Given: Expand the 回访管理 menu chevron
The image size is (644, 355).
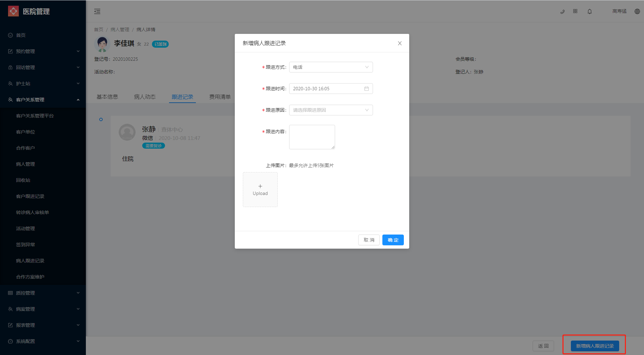Looking at the screenshot, I should coord(78,67).
